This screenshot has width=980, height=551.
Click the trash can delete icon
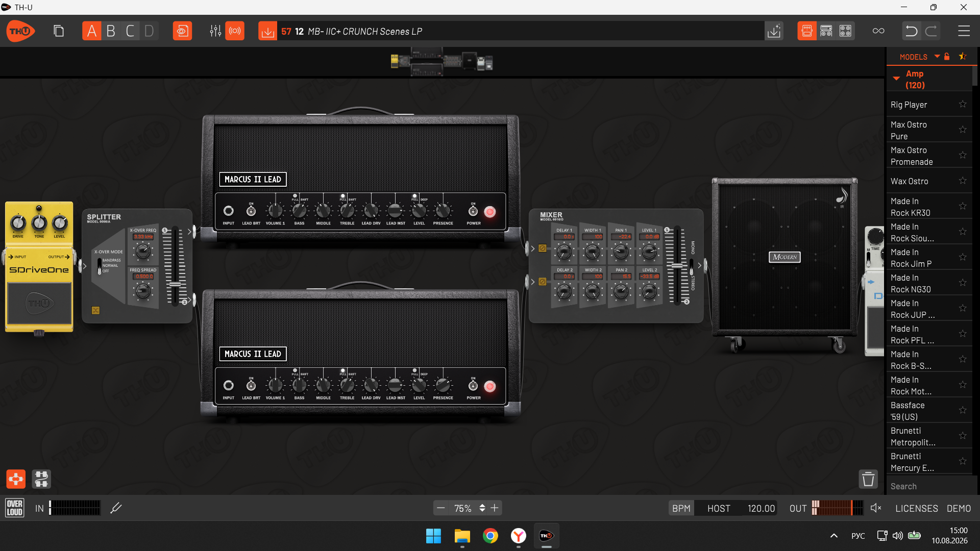(868, 479)
